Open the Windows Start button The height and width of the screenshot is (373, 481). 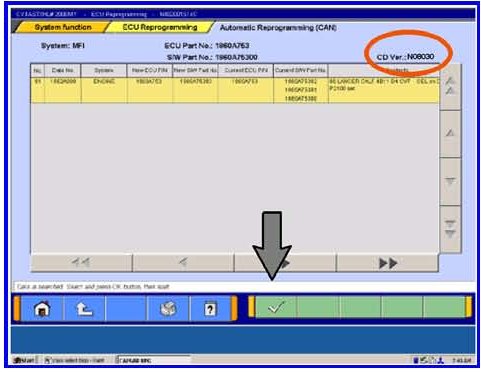coord(24,360)
